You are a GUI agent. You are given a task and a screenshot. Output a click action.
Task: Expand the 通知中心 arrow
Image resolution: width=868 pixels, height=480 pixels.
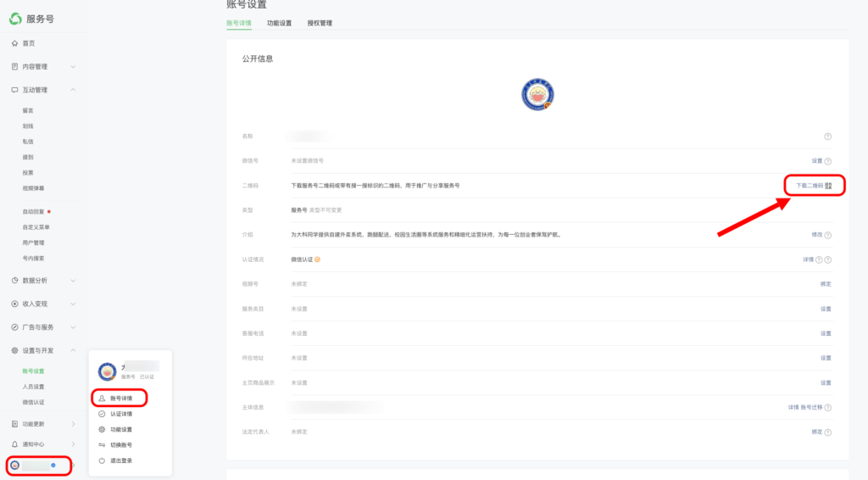coord(73,444)
